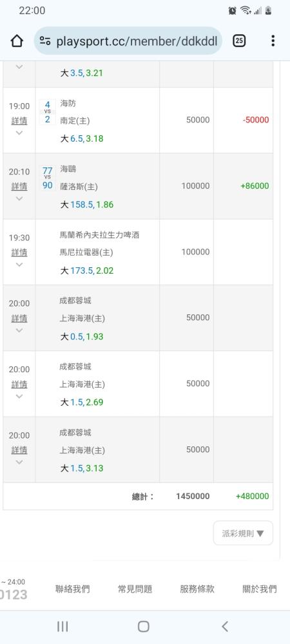The image size is (290, 644).
Task: Expand the 19:30 馬尼拉電器 row chevron
Action: (x=19, y=265)
